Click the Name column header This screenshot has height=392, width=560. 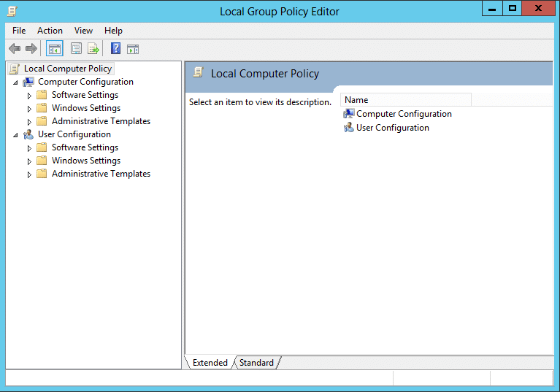406,100
